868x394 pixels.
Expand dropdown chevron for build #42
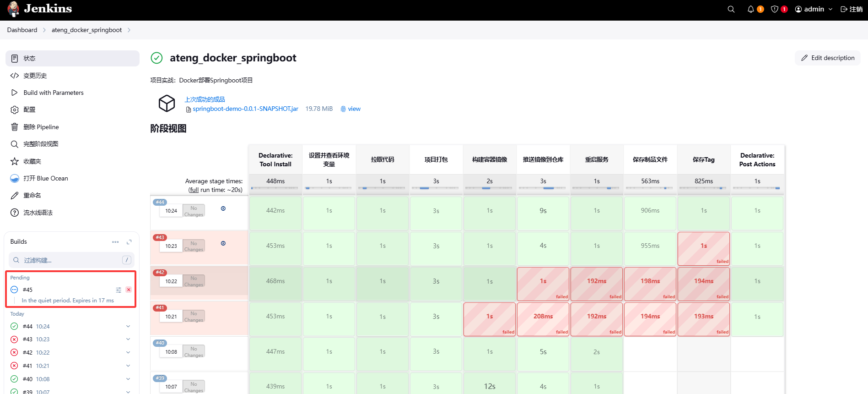[x=128, y=353]
